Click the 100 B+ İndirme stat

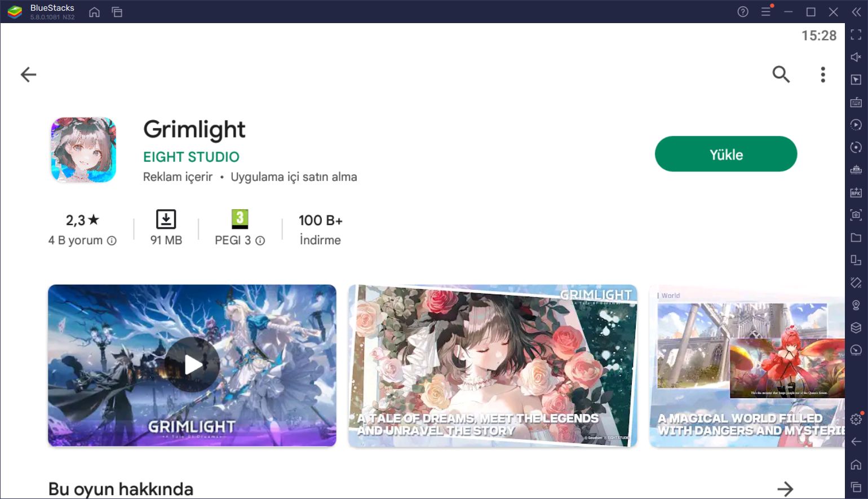(x=320, y=229)
